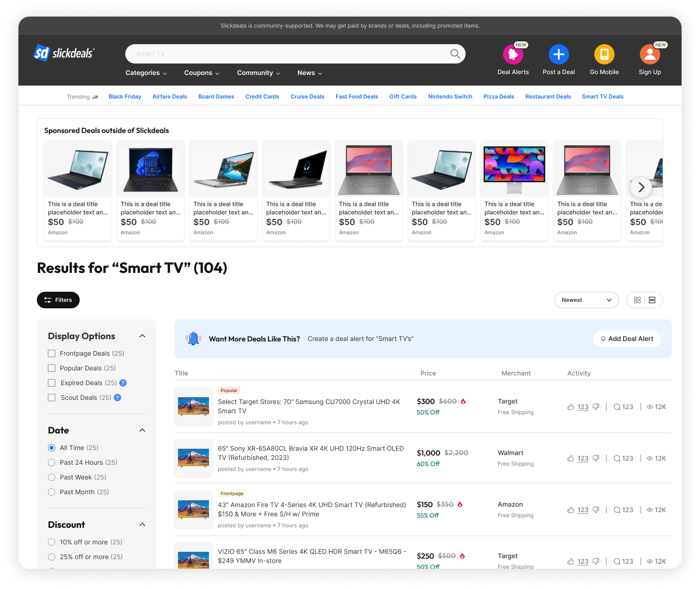
Task: Check the Frontpage Deals checkbox
Action: (x=52, y=353)
